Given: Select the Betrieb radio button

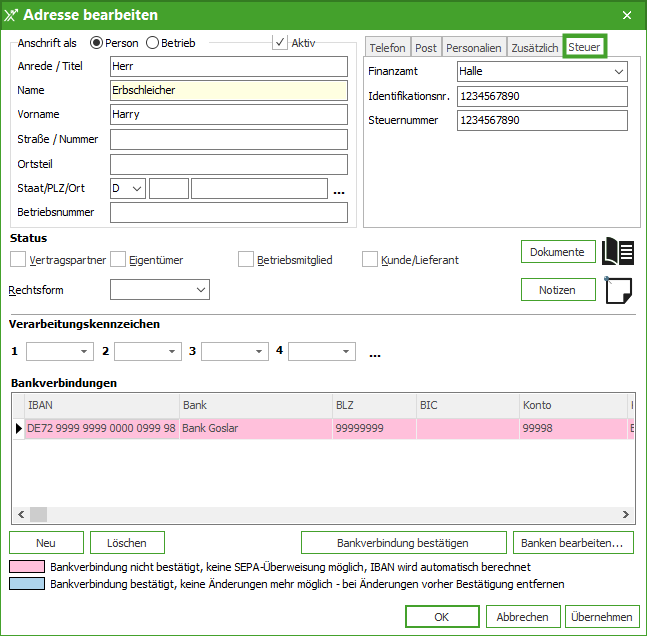Looking at the screenshot, I should point(153,43).
